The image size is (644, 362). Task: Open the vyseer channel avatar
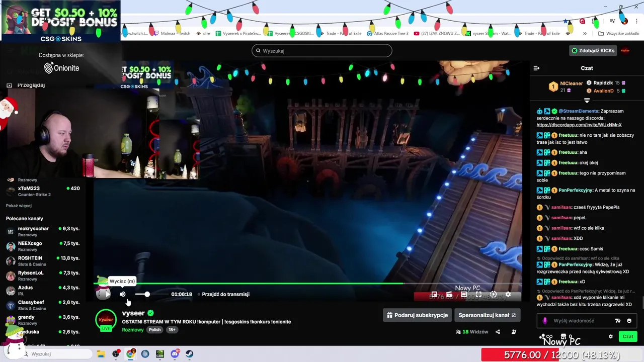(106, 320)
